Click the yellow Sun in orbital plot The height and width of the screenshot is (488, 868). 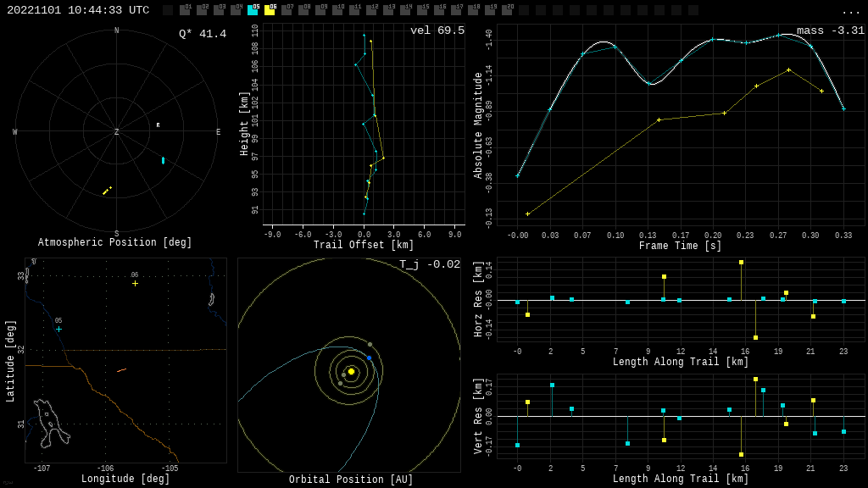click(351, 371)
